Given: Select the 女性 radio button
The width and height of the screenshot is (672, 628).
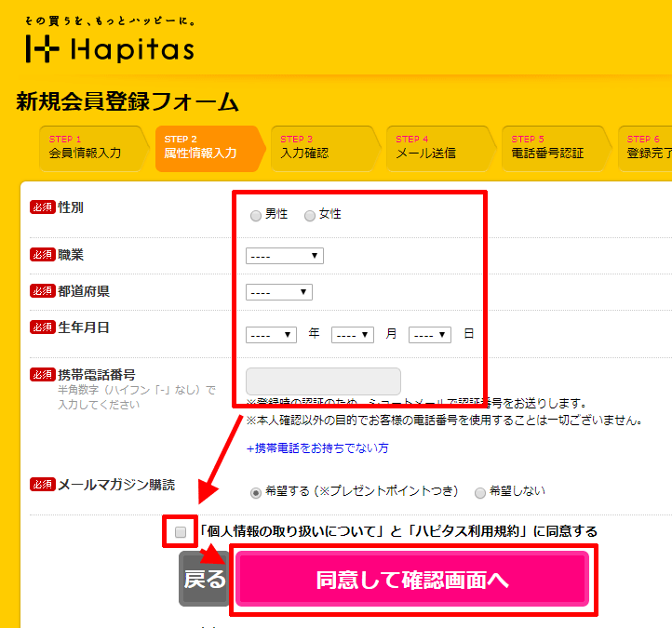Looking at the screenshot, I should (x=309, y=216).
